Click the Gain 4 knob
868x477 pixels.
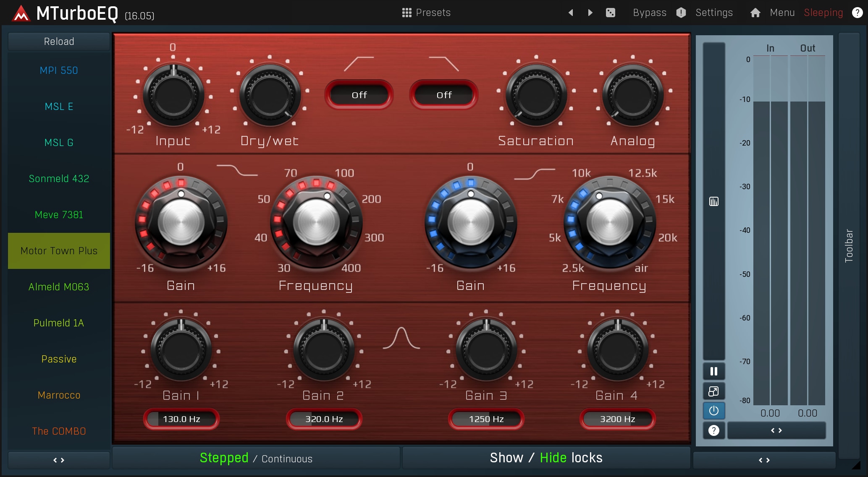[618, 349]
